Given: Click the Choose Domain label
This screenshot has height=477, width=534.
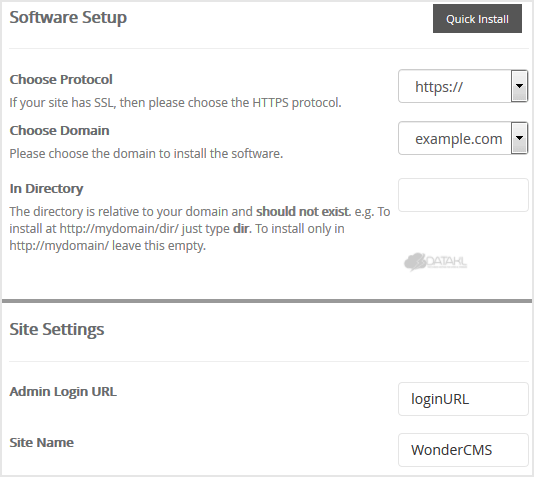Looking at the screenshot, I should (x=59, y=130).
